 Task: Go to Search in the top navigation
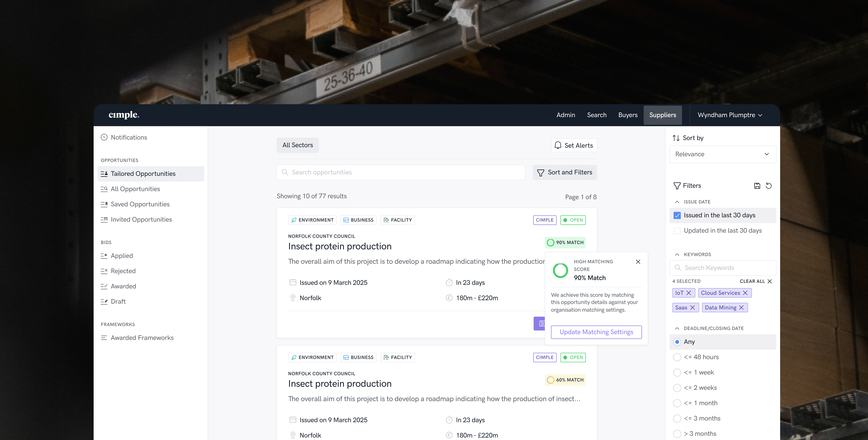(597, 115)
